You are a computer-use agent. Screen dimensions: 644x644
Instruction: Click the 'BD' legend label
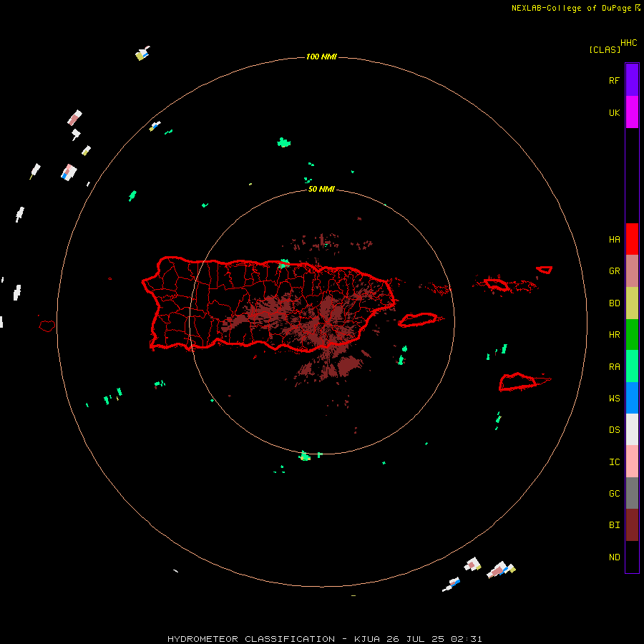point(614,303)
